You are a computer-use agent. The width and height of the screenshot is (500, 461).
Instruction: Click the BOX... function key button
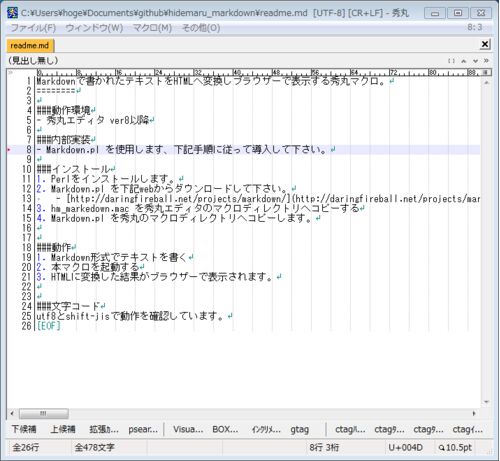[x=225, y=429]
